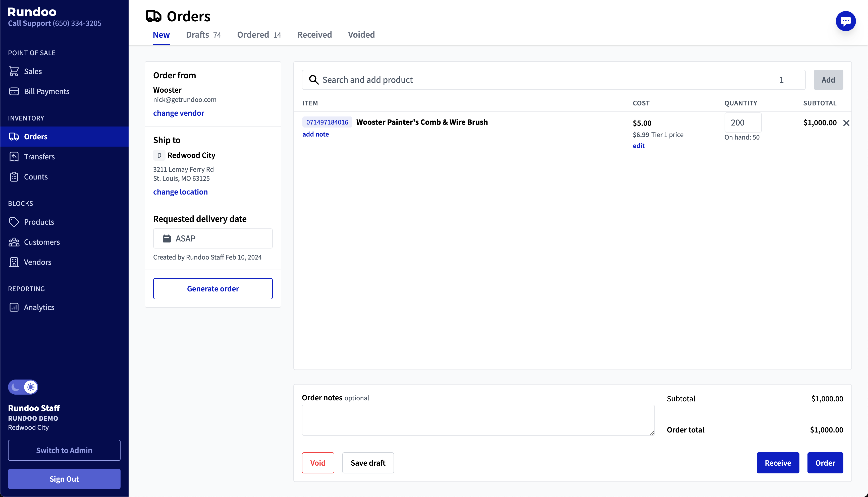The image size is (868, 497).
Task: Click the $6.99 Tier 1 price text
Action: click(658, 135)
